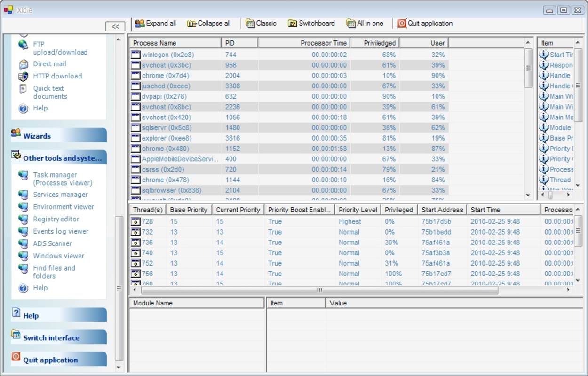This screenshot has width=588, height=376.
Task: Click the Environment viewer sidebar icon
Action: click(24, 207)
